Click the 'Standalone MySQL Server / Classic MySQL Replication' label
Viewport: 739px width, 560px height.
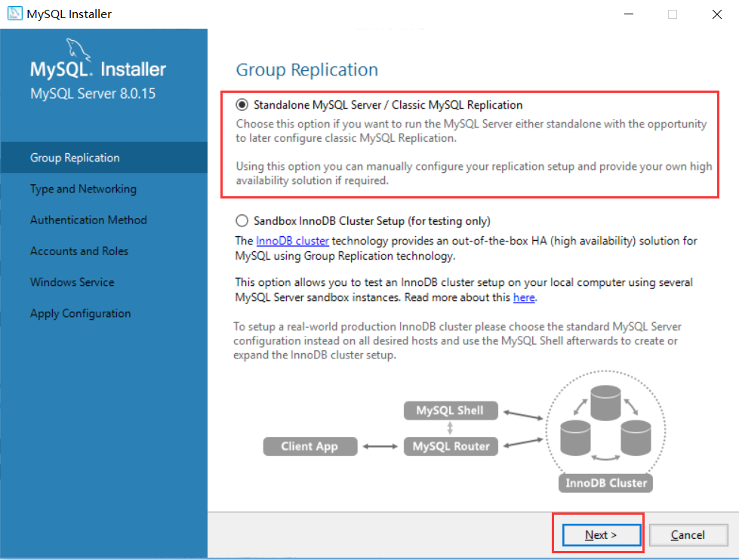pos(388,105)
